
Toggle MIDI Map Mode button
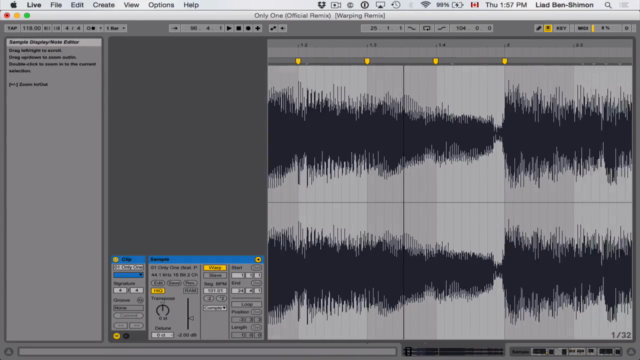pyautogui.click(x=583, y=28)
